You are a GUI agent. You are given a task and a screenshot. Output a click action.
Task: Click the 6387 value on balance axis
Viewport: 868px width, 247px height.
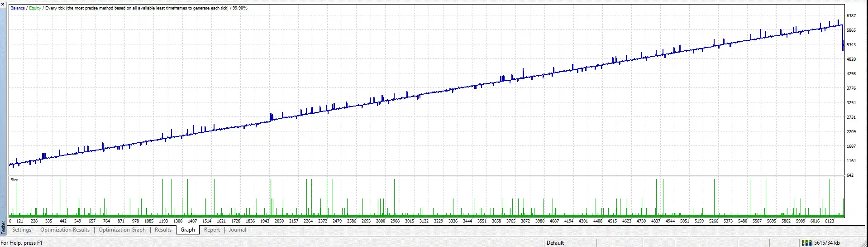click(851, 16)
